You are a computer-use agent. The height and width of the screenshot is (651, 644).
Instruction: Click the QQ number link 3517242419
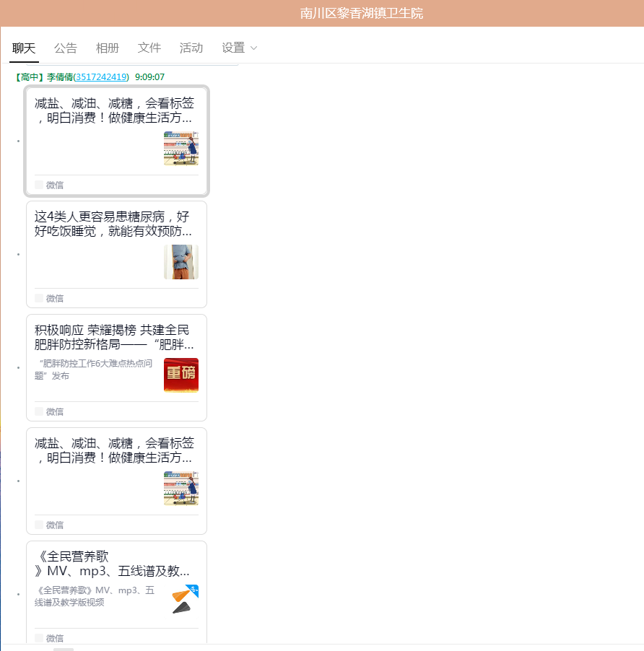101,77
